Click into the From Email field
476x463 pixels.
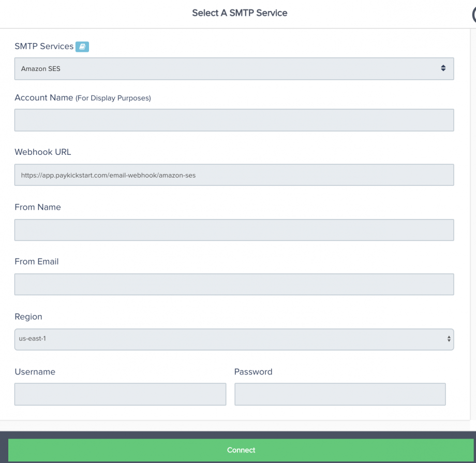pos(234,284)
